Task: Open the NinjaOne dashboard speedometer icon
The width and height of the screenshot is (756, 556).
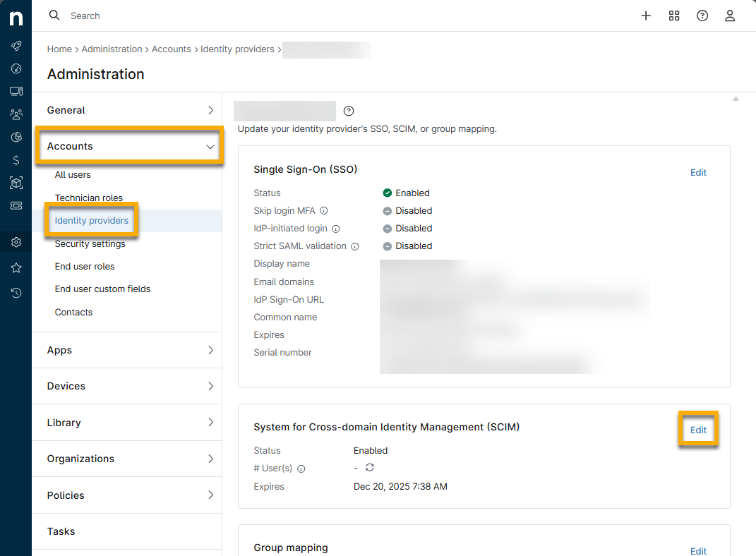Action: click(16, 68)
